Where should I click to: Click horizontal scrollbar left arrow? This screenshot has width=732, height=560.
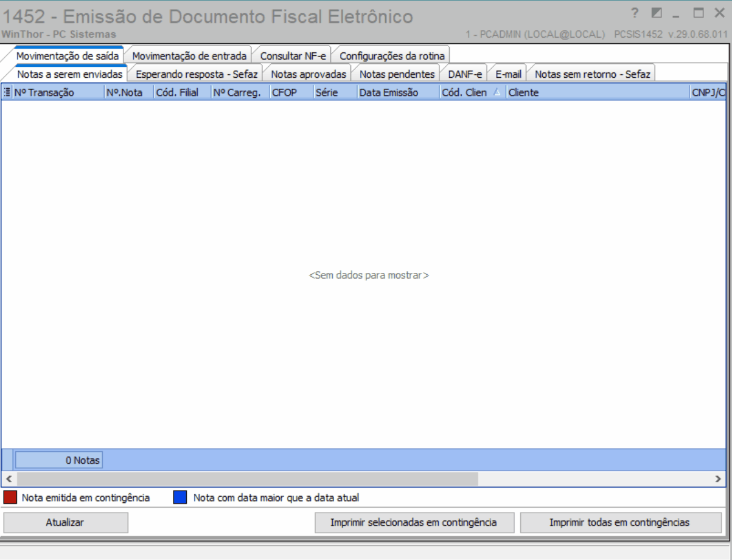tap(9, 479)
